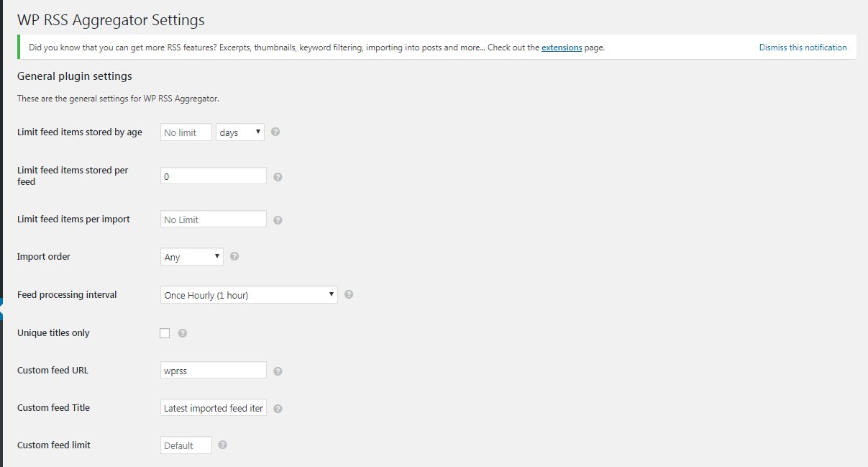Select the WP RSS Aggregator Settings heading
The width and height of the screenshot is (868, 467).
[111, 20]
